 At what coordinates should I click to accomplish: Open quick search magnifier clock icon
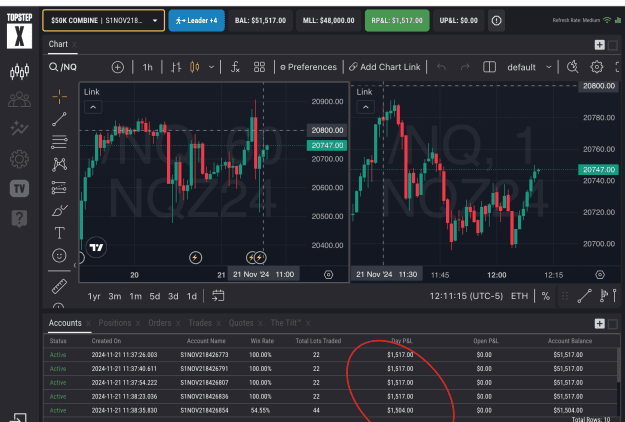[x=572, y=67]
